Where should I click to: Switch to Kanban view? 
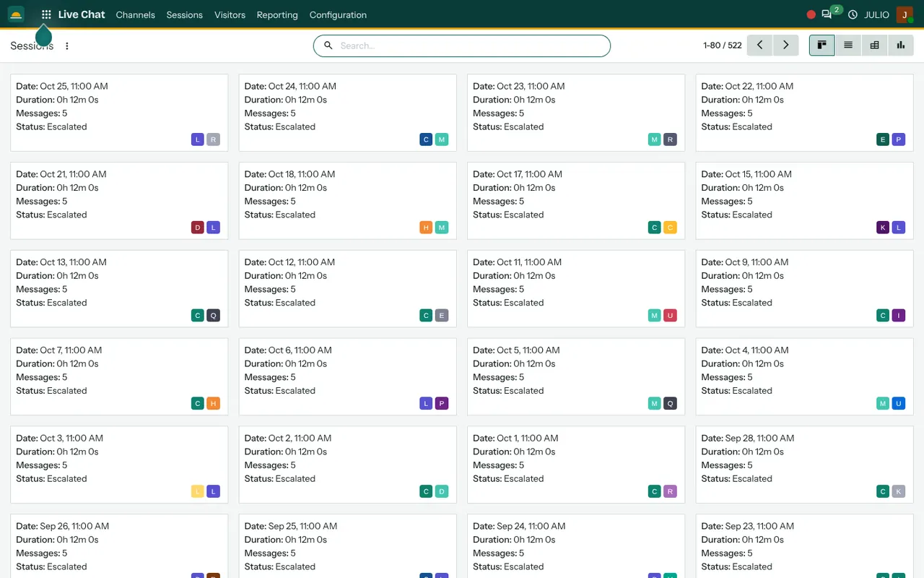(821, 45)
